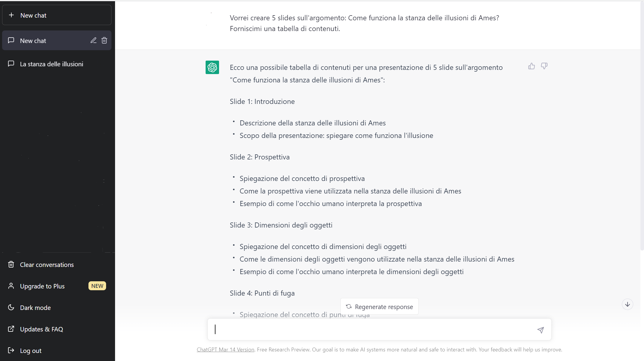Click Regenerate response
Viewport: 644px width, 361px height.
pos(379,306)
